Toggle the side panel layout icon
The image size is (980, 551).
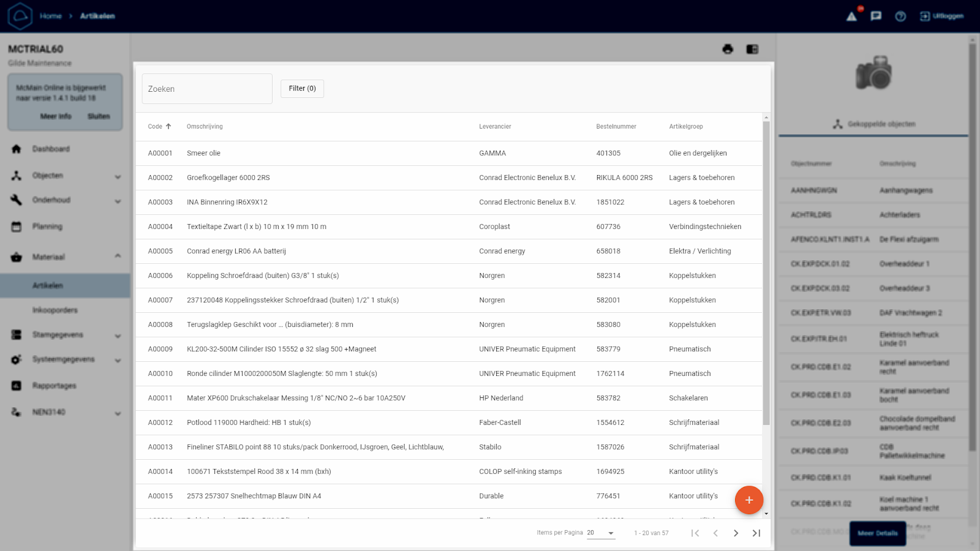point(752,49)
